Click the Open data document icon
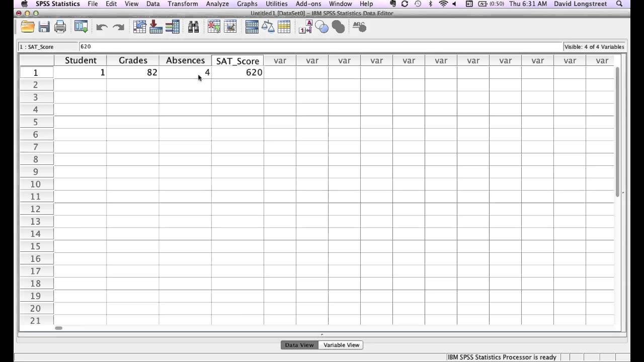Screen dimensions: 644x362 click(x=28, y=27)
